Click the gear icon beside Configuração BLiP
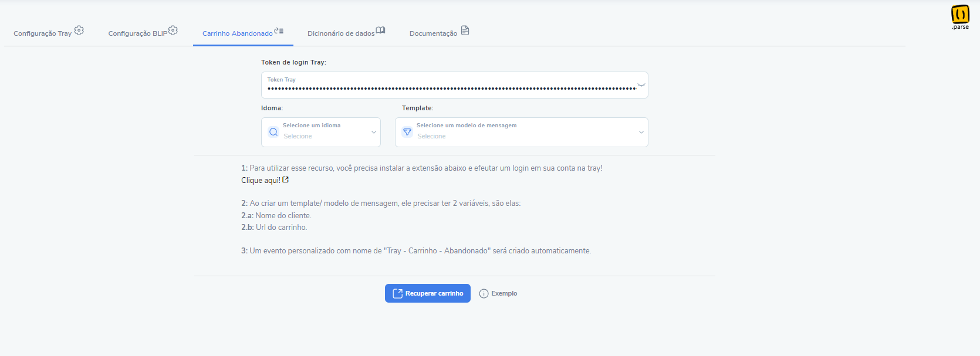This screenshot has height=356, width=980. pos(173,30)
